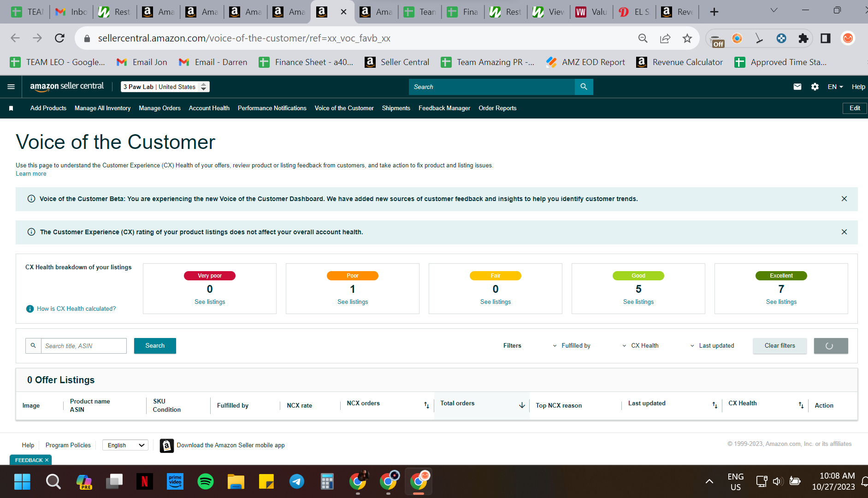Open Telegram from the taskbar
The width and height of the screenshot is (868, 498).
(297, 481)
